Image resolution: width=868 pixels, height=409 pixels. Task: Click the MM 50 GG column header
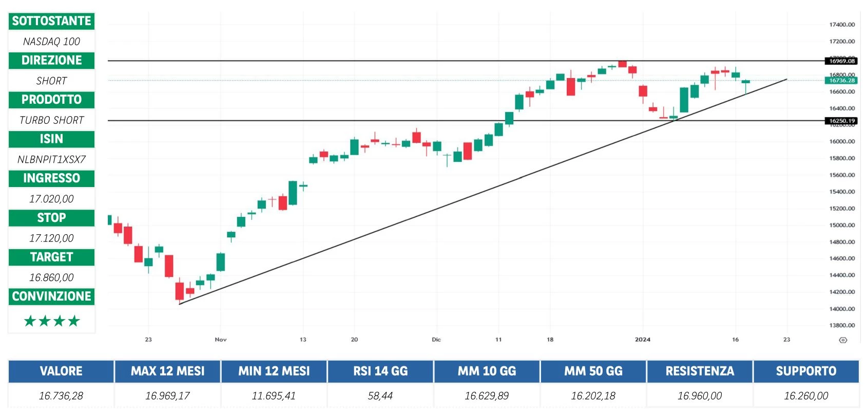click(593, 371)
